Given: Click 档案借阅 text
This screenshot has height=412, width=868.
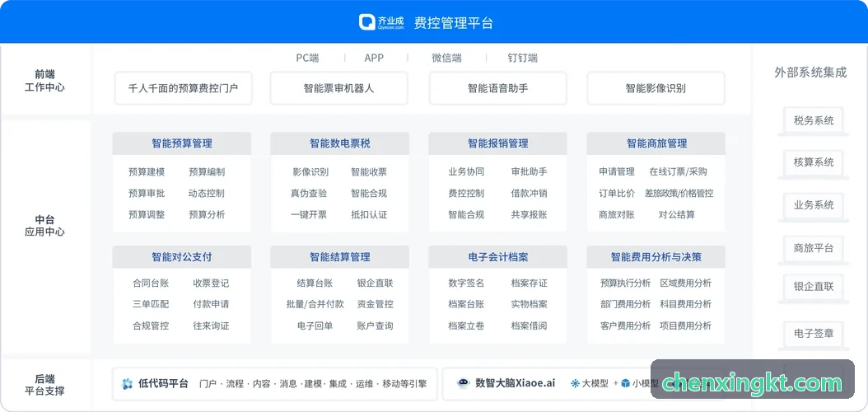Looking at the screenshot, I should point(530,325).
